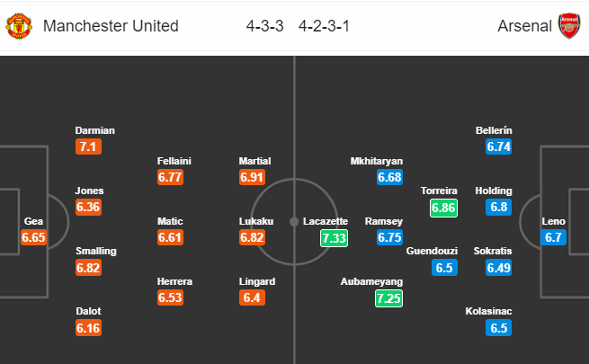Click the 4-3-3 formation label
The height and width of the screenshot is (364, 589).
264,26
